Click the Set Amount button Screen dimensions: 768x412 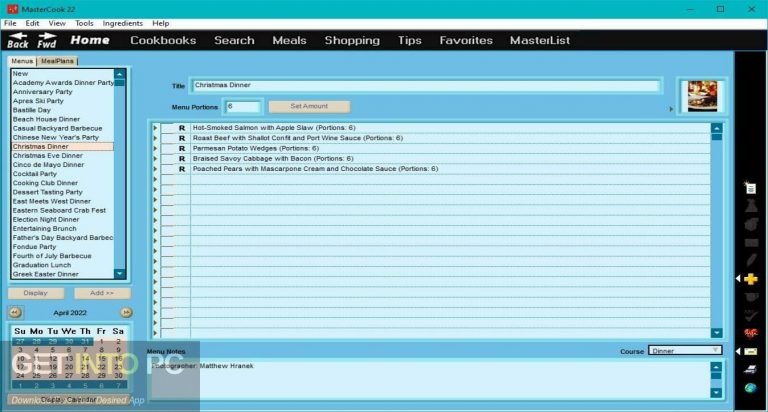click(309, 106)
